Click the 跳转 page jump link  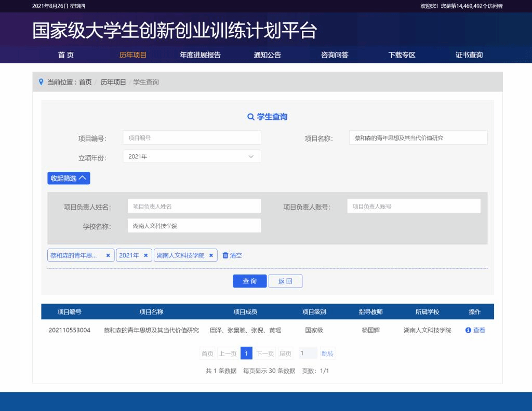pos(327,353)
